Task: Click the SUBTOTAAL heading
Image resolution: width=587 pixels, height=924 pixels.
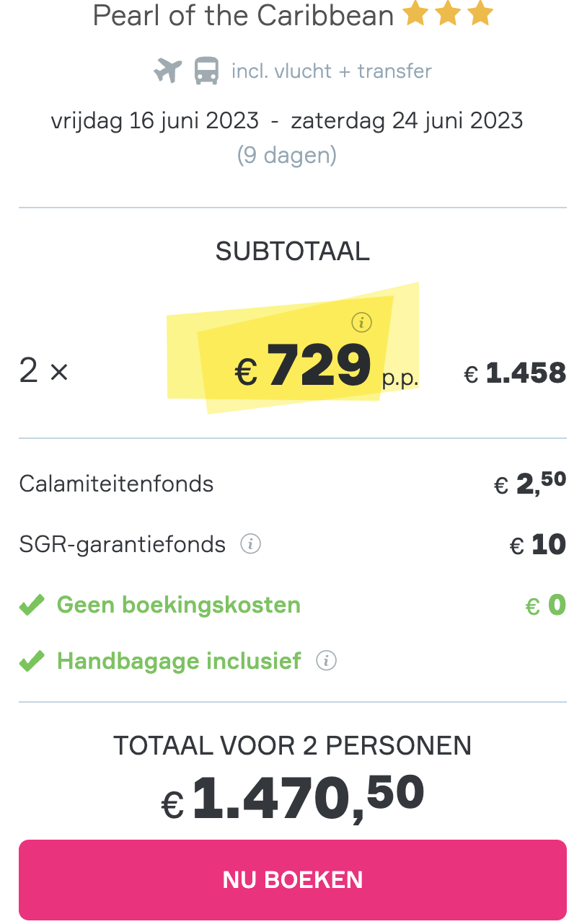Action: coord(293,251)
